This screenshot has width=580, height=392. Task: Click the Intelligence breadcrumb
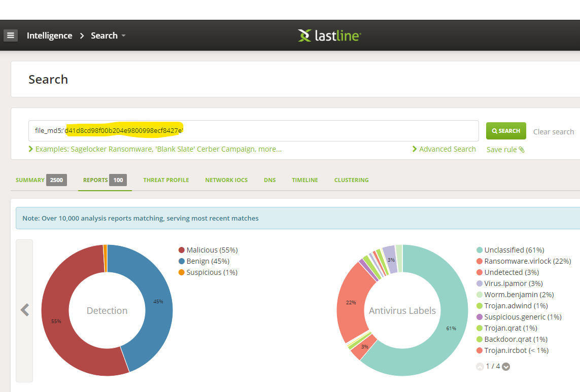tap(50, 35)
